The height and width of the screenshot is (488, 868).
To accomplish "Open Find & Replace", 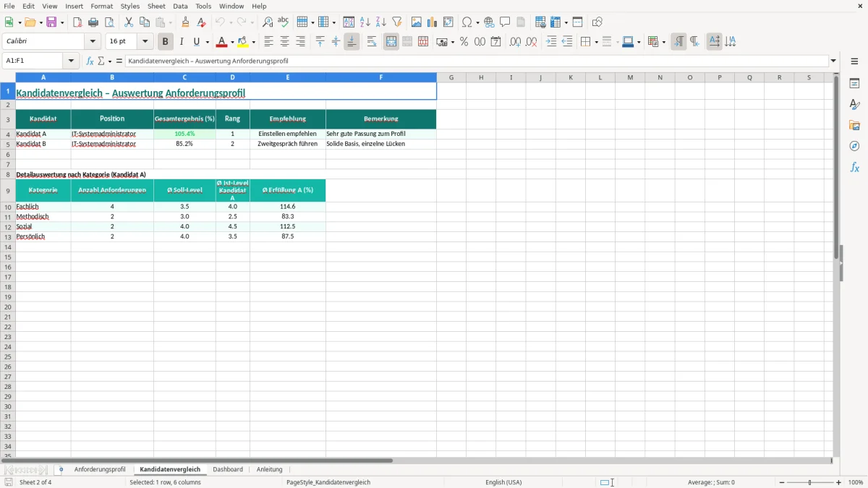I will pos(268,22).
